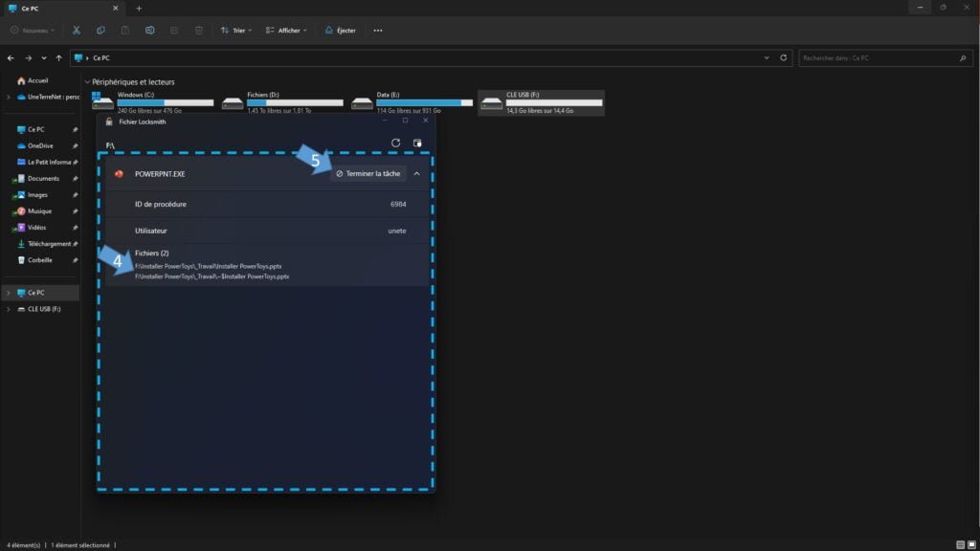Click the Utilisateur value unete
Image resolution: width=980 pixels, height=551 pixels.
point(397,231)
